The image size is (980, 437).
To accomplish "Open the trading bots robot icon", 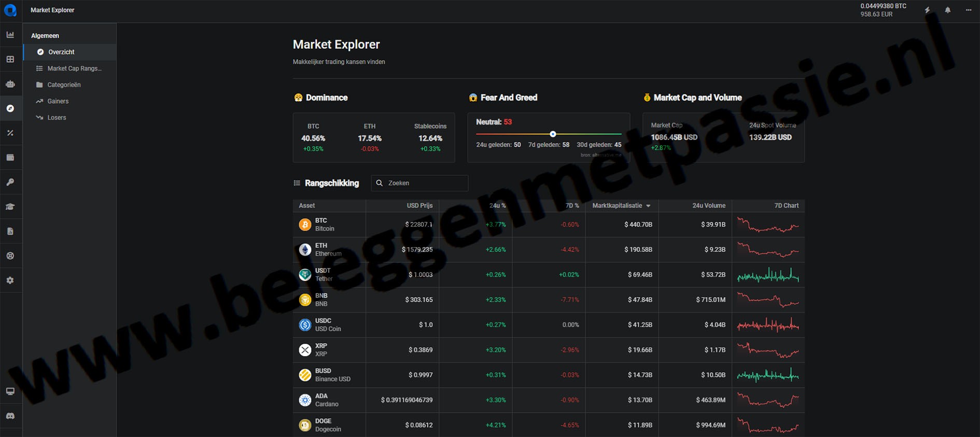I will coord(10,84).
